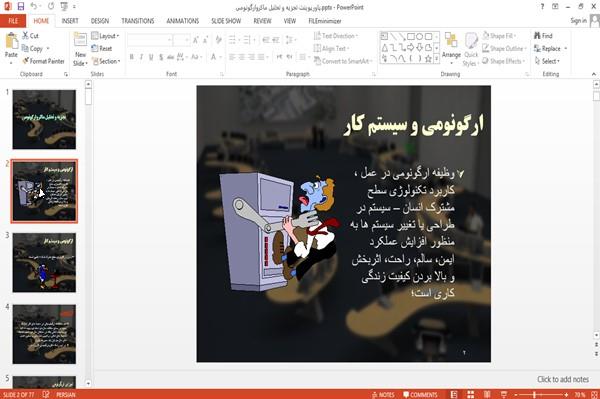Viewport: 600px width, 399px height.
Task: Click Convert to SmartArt
Action: (x=343, y=61)
